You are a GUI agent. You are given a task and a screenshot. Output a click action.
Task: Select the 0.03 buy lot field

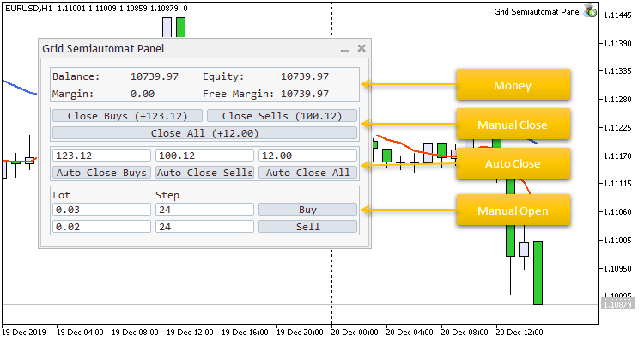[x=101, y=210]
